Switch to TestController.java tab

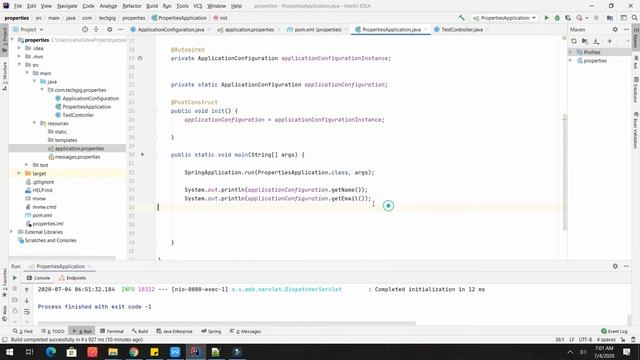coord(462,29)
